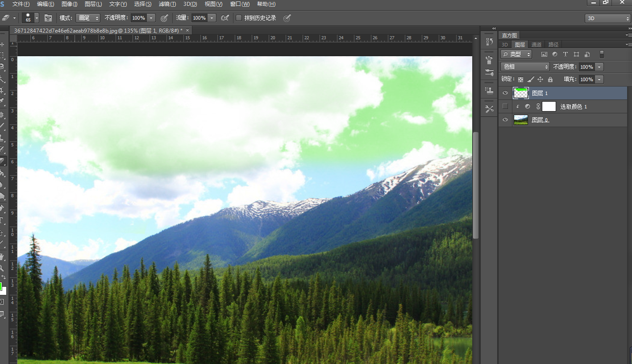Click the canvas vertical scrollbar thumb
This screenshot has width=632, height=364.
[x=476, y=185]
